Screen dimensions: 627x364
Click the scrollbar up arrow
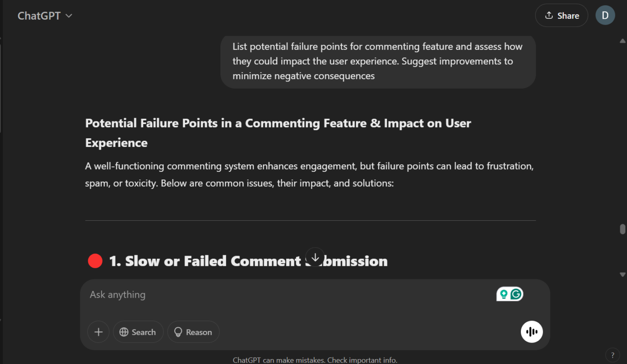point(623,41)
